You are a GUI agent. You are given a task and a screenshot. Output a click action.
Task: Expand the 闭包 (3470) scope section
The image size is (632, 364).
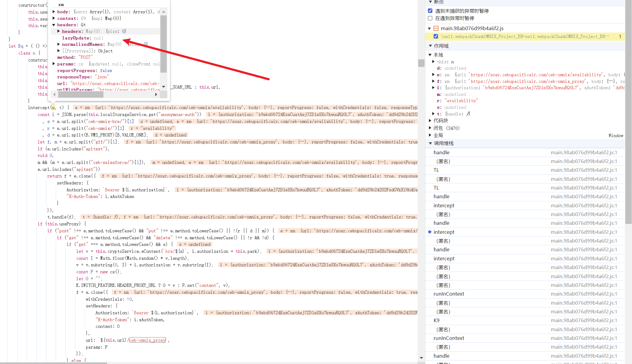[430, 128]
